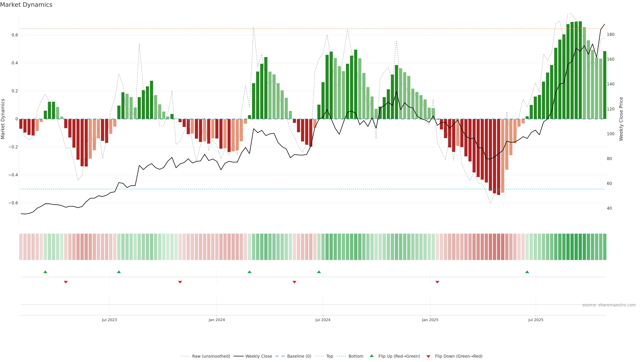Click the Jan 2024 x-axis label
The height and width of the screenshot is (362, 644).
[x=217, y=320]
